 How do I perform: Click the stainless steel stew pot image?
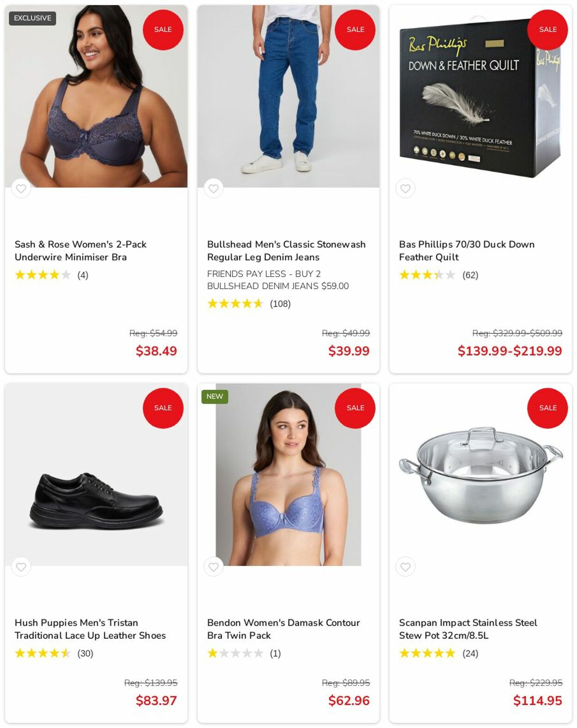coord(481,474)
